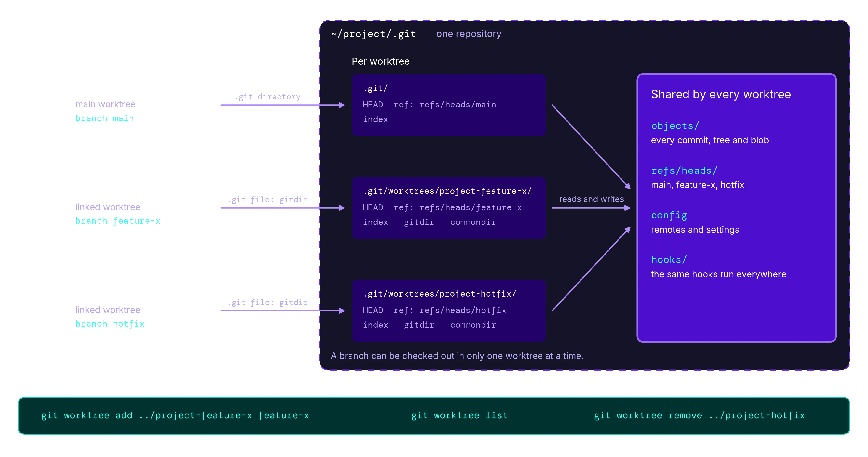This screenshot has width=868, height=457.
Task: Click the '.git directory' arrow label
Action: click(267, 97)
